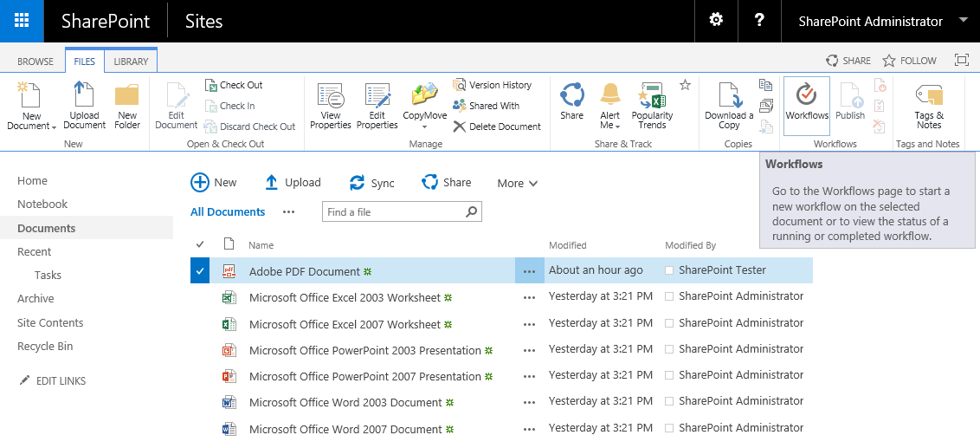
Task: Open the app launcher waffle icon
Action: 22,21
